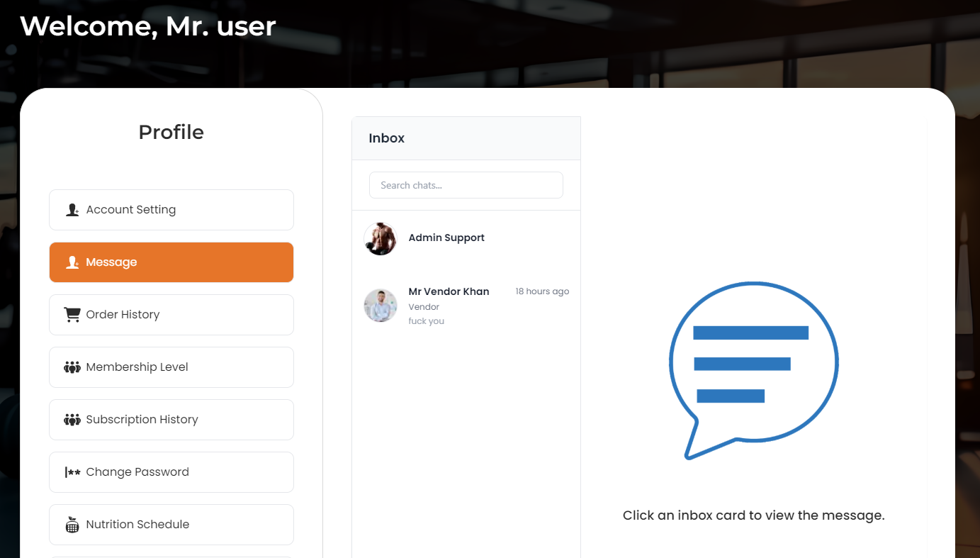The height and width of the screenshot is (558, 980).
Task: Click the people icon beside Subscription History
Action: click(x=72, y=420)
